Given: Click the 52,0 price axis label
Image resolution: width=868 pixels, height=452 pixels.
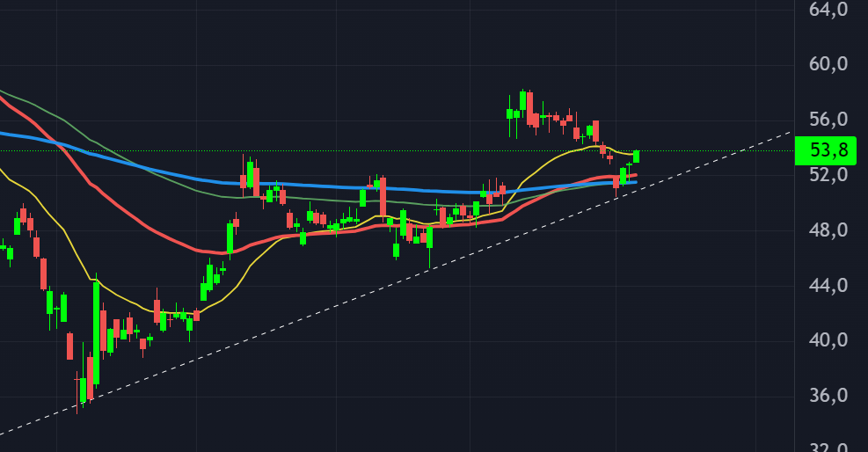Looking at the screenshot, I should 828,175.
